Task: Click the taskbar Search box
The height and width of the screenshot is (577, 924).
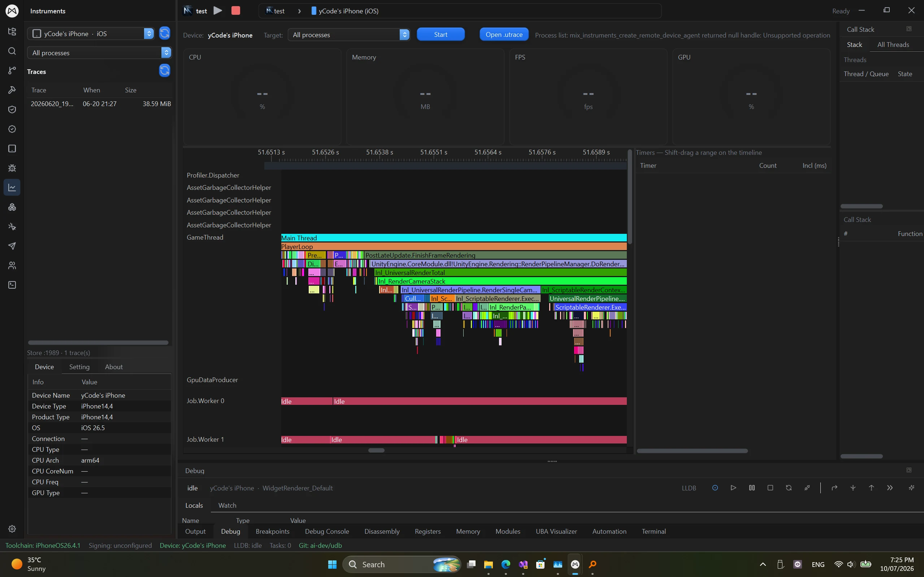Action: click(x=402, y=564)
